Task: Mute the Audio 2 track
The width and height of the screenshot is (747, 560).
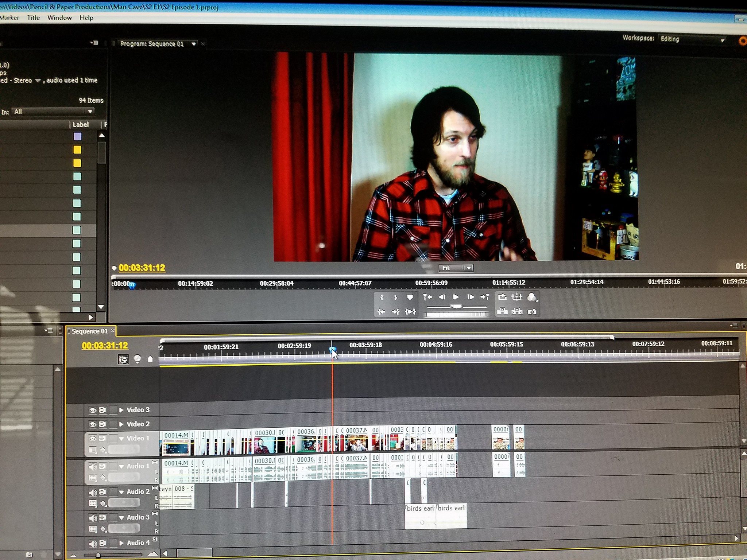Action: [x=93, y=492]
